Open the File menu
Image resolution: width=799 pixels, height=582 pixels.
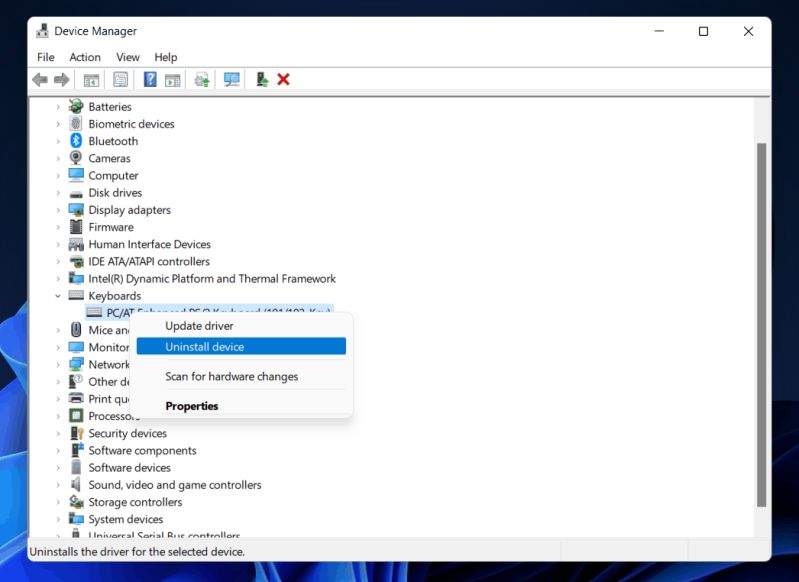(x=46, y=57)
